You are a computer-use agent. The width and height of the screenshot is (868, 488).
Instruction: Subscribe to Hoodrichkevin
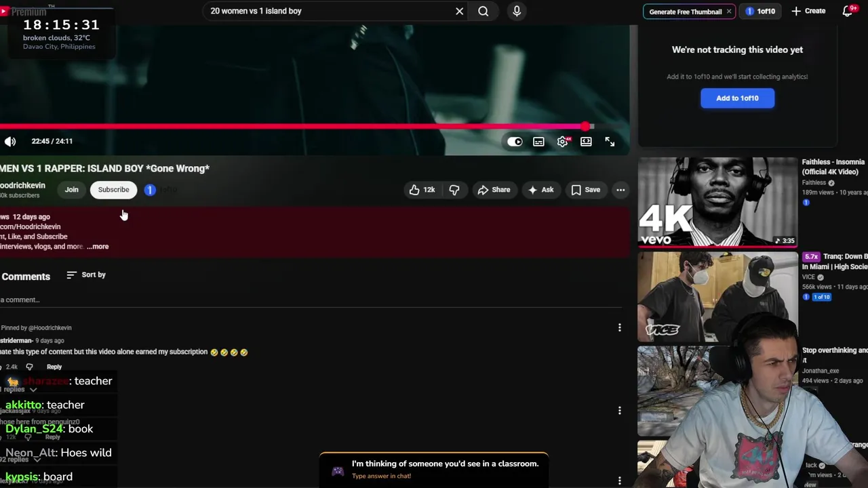[113, 190]
